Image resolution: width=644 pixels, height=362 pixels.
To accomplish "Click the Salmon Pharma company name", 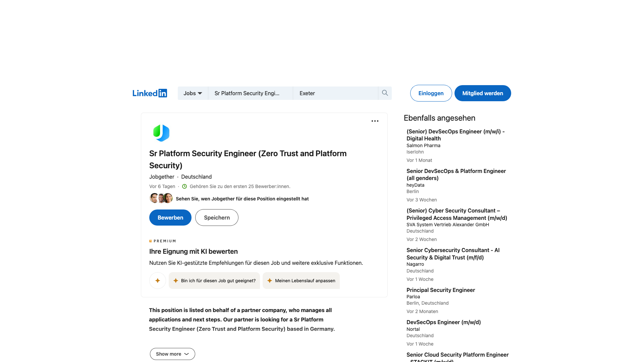I will click(423, 145).
